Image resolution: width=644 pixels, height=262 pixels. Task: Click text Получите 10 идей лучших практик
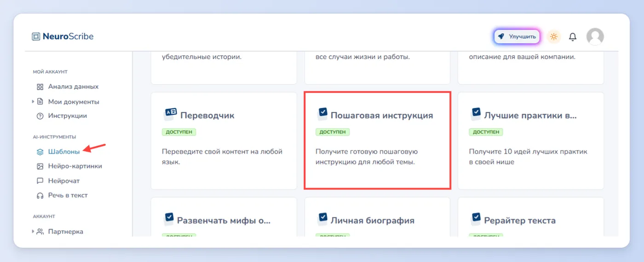528,156
